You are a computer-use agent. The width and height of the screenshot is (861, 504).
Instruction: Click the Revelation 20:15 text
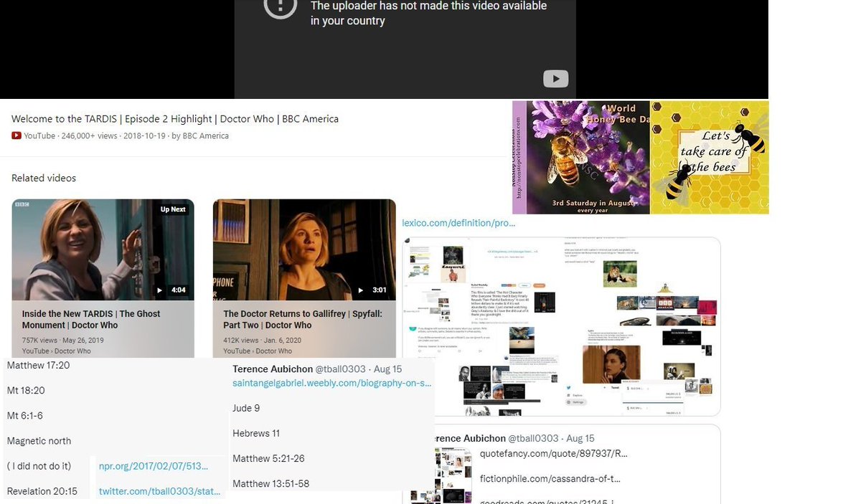pos(42,491)
